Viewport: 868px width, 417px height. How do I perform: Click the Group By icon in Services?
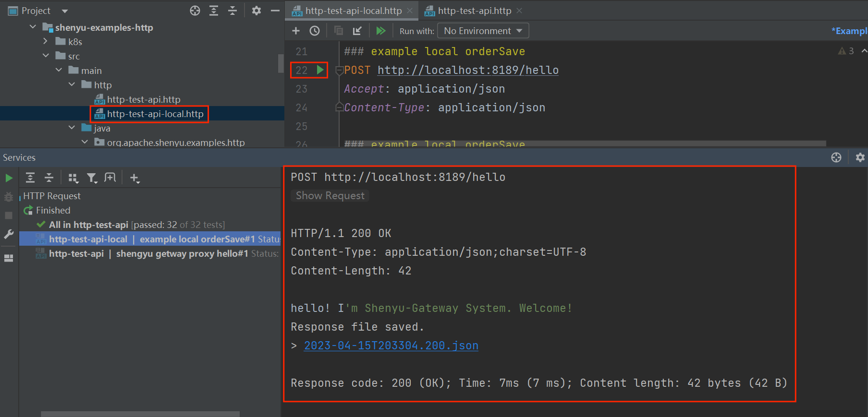[x=73, y=178]
